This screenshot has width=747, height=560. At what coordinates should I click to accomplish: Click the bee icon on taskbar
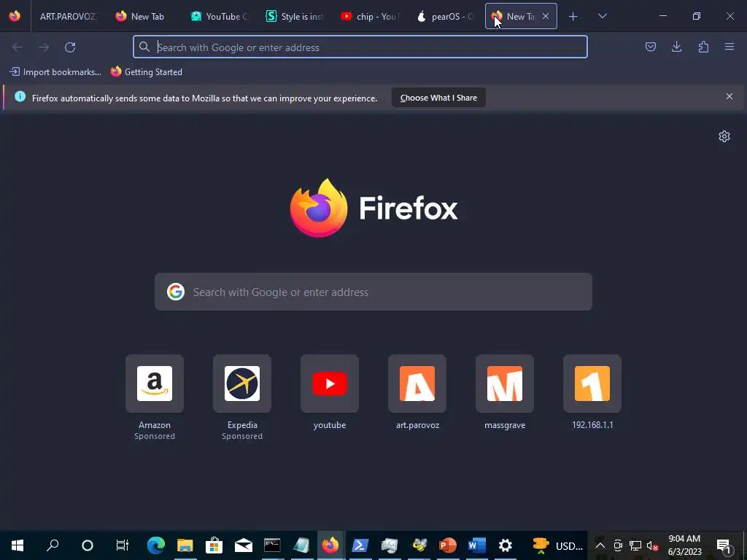coord(419,545)
